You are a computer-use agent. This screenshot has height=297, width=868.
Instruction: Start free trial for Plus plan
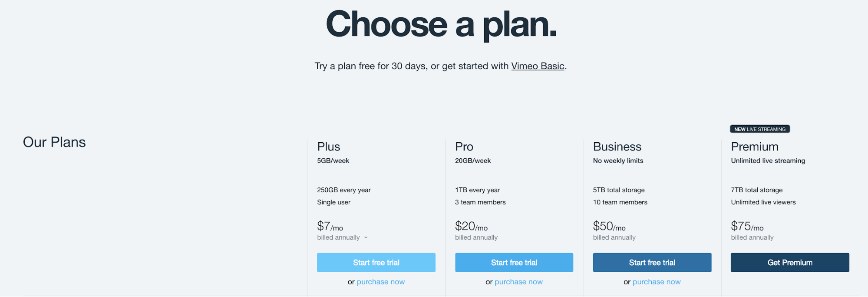pos(376,263)
